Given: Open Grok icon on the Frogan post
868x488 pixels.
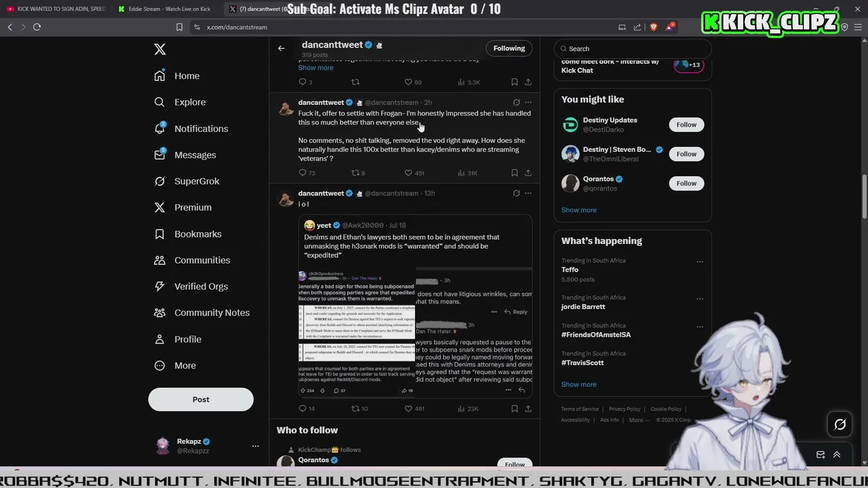Looking at the screenshot, I should point(516,102).
